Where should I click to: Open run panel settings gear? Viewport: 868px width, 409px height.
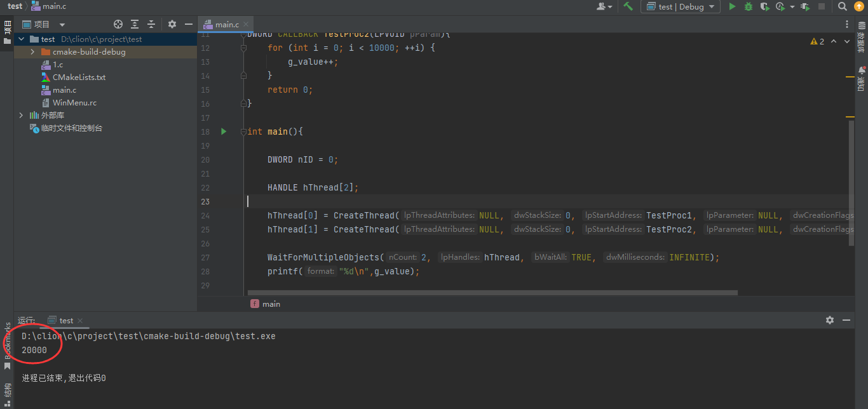830,320
